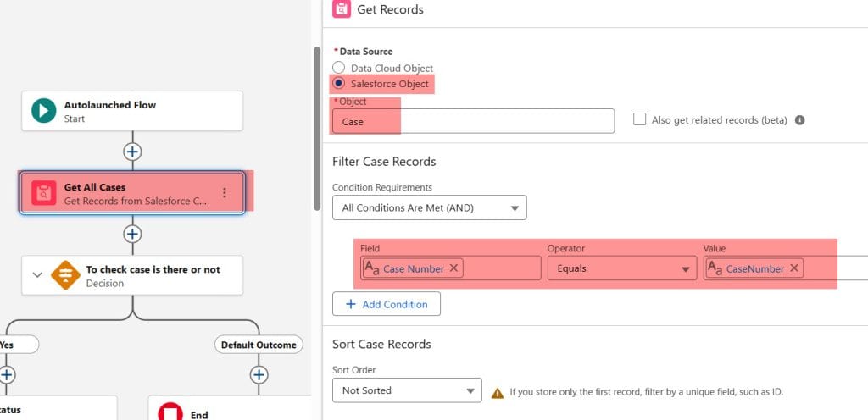Add element below Autolaunched Flow start

131,152
